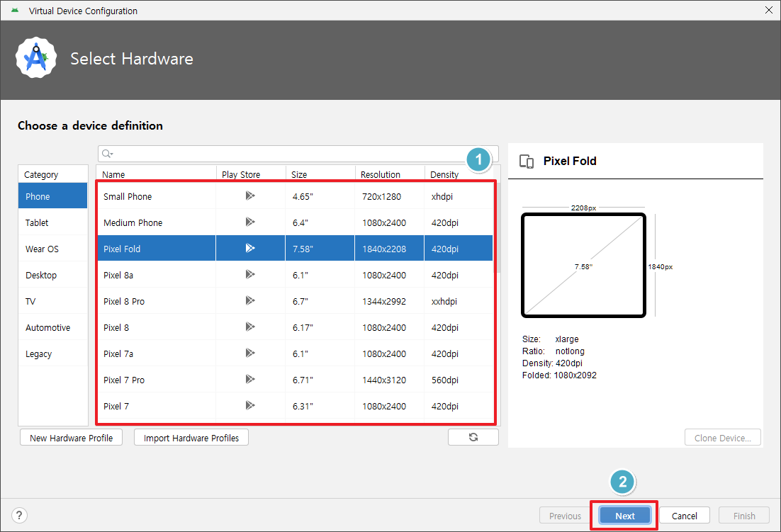Viewport: 781px width, 532px height.
Task: Click the Play Store icon in Pixel 8 row
Action: [250, 327]
